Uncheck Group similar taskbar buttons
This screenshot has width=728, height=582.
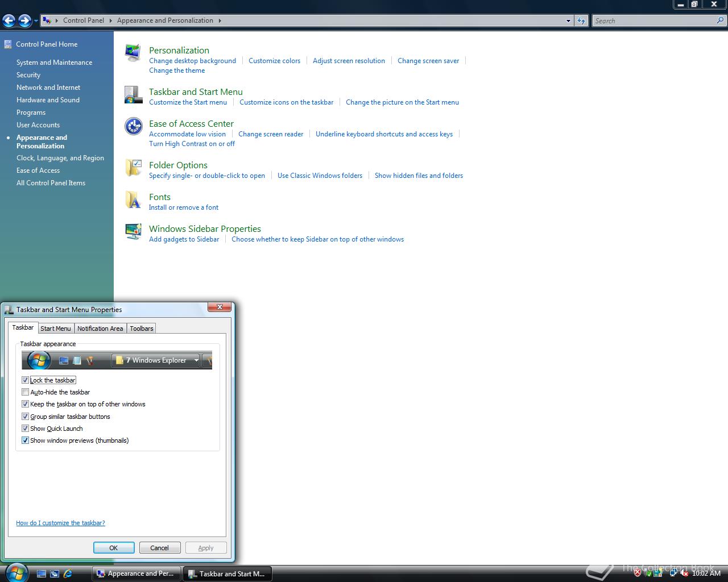click(25, 417)
